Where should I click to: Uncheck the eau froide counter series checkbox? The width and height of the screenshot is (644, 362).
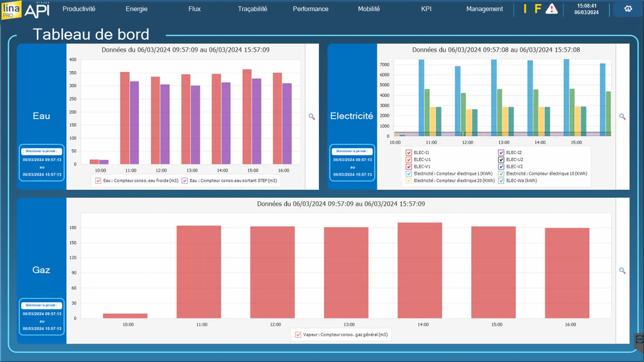point(98,181)
